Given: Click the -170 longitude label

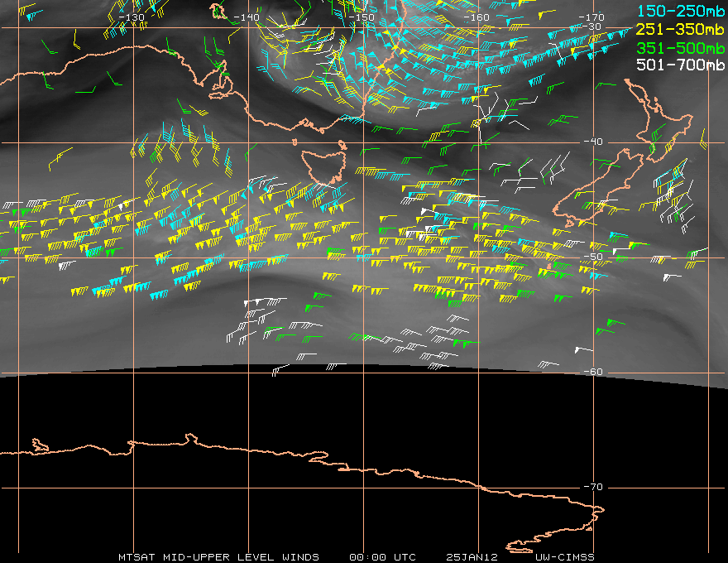Looking at the screenshot, I should click(x=591, y=17).
